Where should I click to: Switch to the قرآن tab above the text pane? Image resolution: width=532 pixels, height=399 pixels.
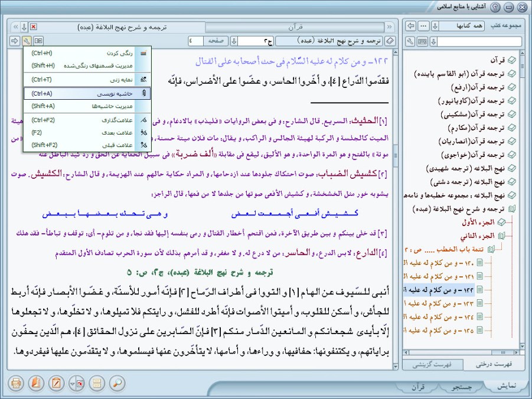point(295,27)
